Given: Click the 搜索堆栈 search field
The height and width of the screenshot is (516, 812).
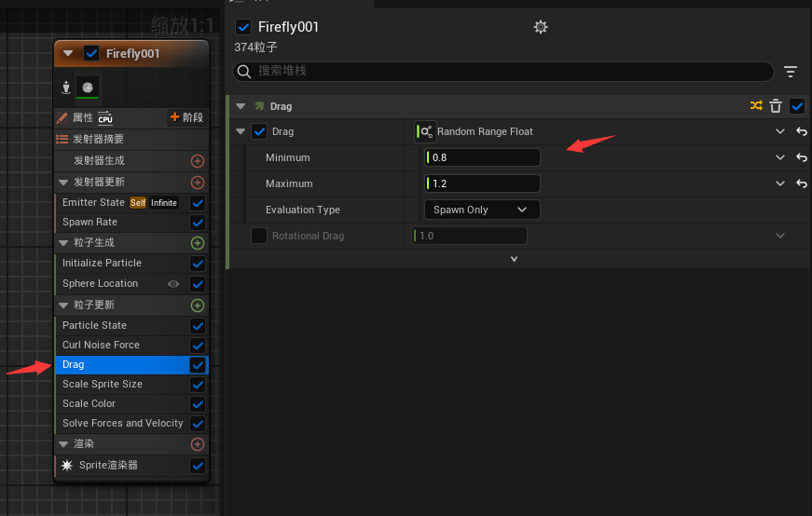Looking at the screenshot, I should tap(502, 71).
